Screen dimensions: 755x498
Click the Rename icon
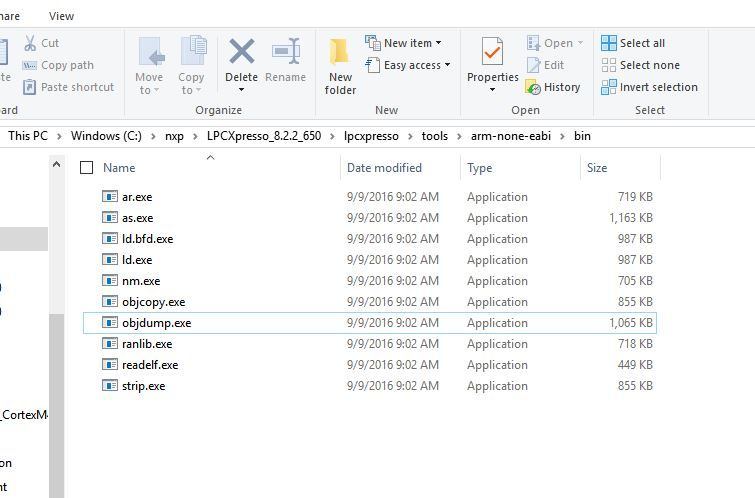click(x=286, y=51)
